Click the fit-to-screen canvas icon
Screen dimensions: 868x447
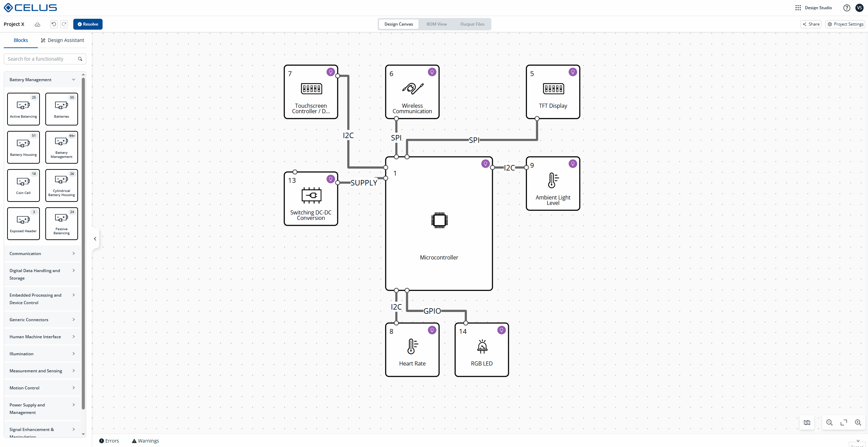[844, 422]
